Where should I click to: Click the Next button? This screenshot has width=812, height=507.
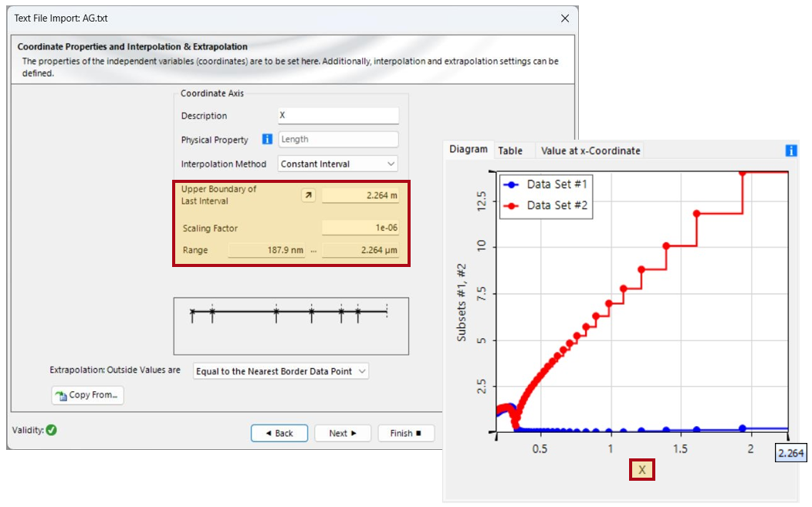click(x=343, y=434)
